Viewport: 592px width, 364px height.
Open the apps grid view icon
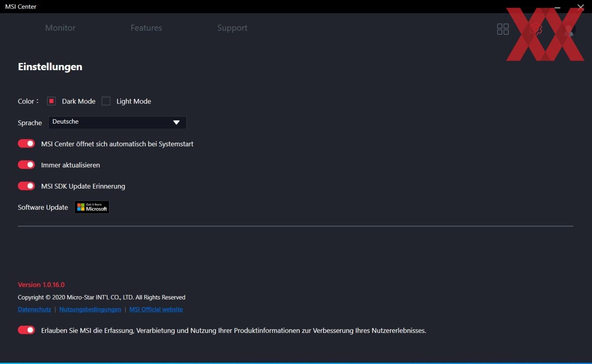(503, 29)
